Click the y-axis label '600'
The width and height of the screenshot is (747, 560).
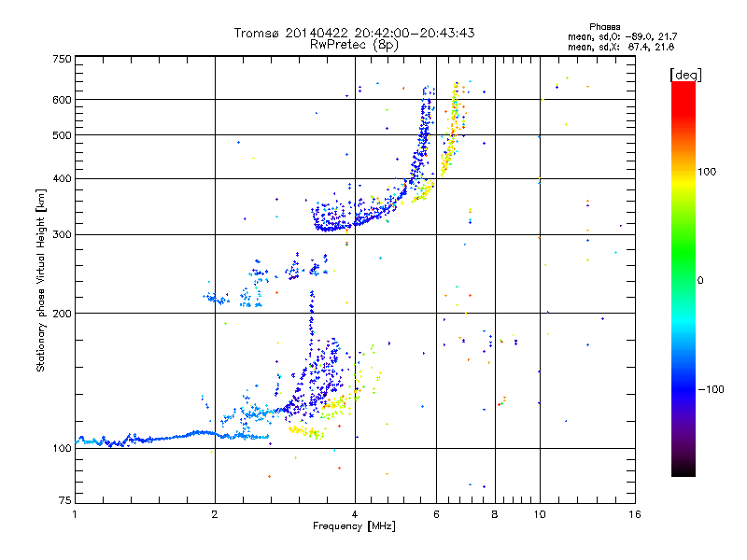(62, 100)
